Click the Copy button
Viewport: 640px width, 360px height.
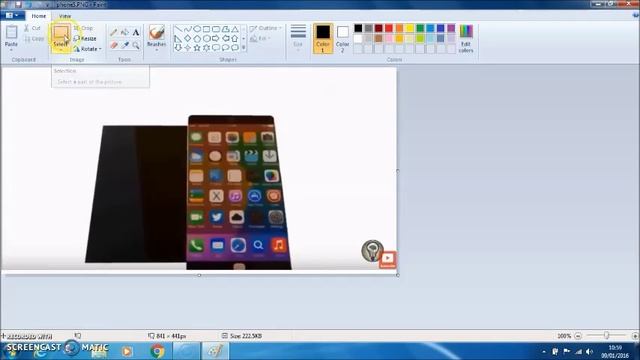(34, 39)
